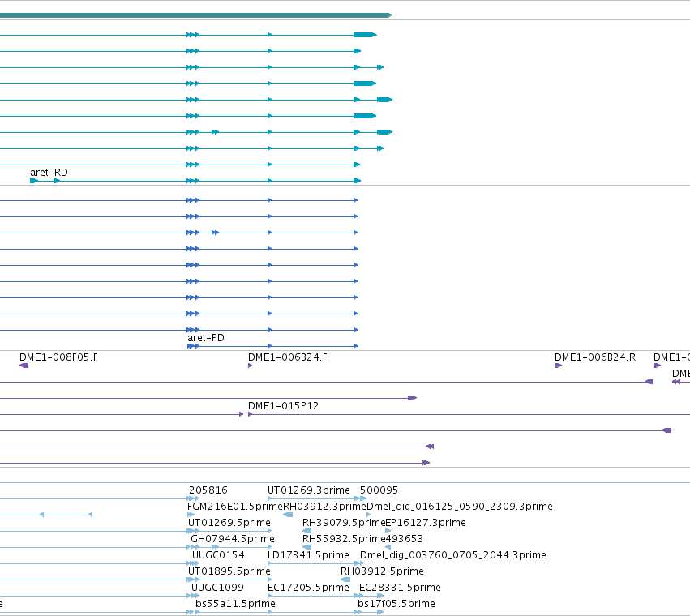Click the purple glyph below DME1-006B24.R

pyautogui.click(x=559, y=366)
